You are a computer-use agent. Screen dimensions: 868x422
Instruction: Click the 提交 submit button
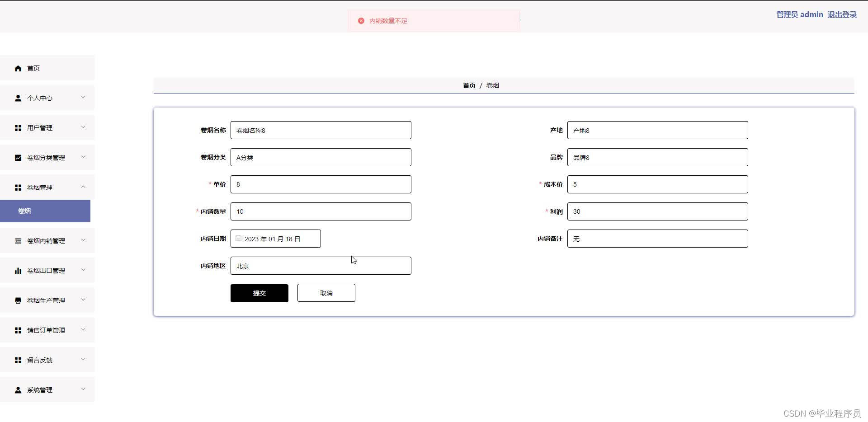coord(259,293)
